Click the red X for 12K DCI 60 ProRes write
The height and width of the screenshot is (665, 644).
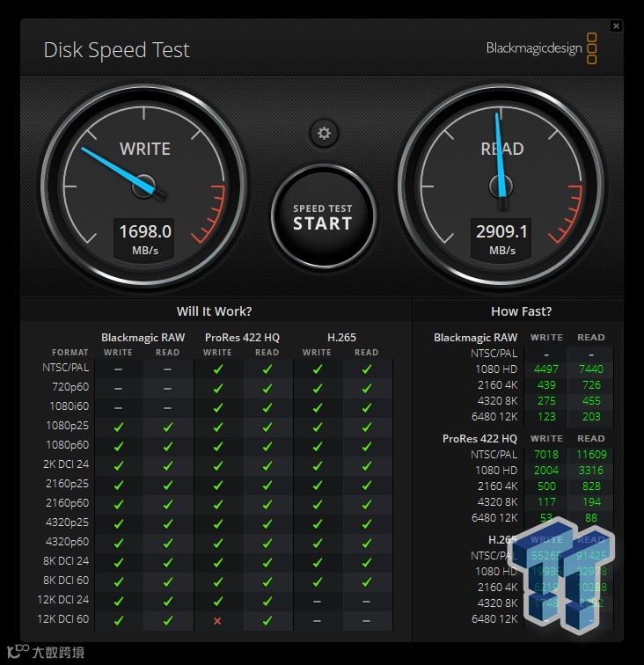217,621
